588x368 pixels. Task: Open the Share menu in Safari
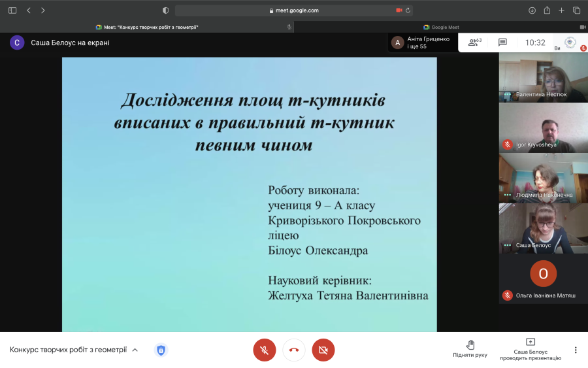click(x=547, y=10)
